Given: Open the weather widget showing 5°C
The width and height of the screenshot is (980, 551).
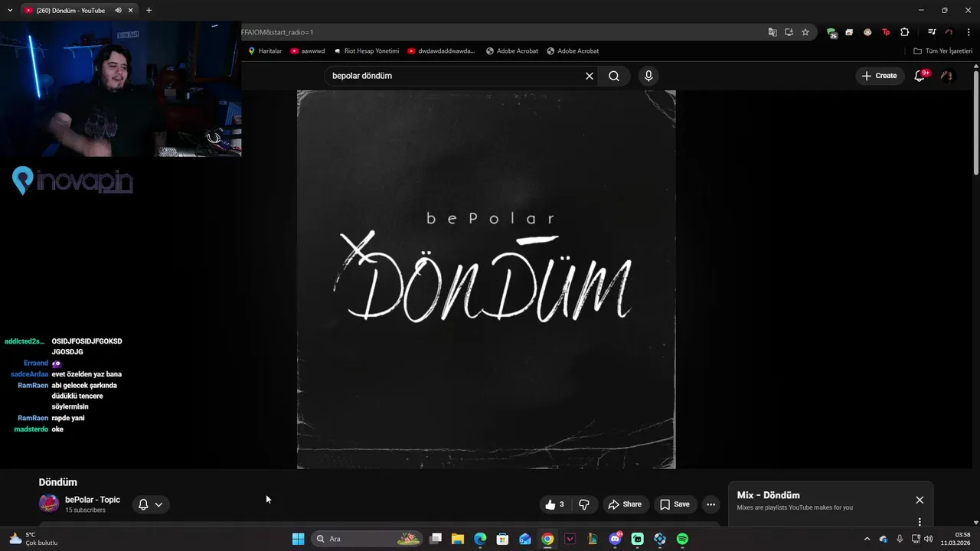Looking at the screenshot, I should coord(32,539).
